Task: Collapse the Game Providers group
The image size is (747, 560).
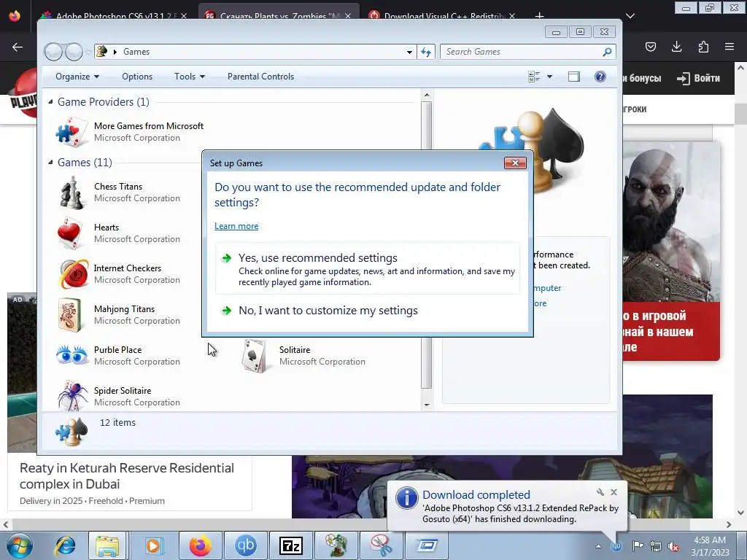Action: tap(50, 101)
